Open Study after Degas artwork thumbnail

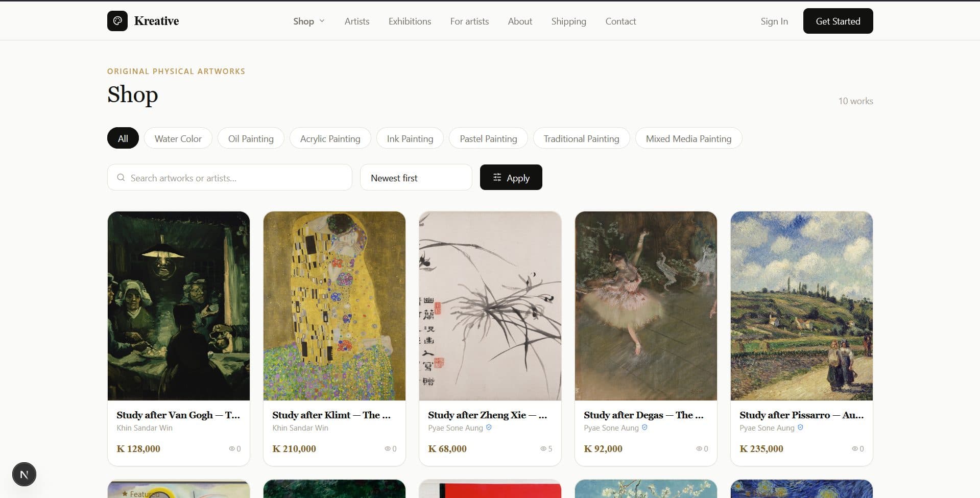pyautogui.click(x=646, y=306)
